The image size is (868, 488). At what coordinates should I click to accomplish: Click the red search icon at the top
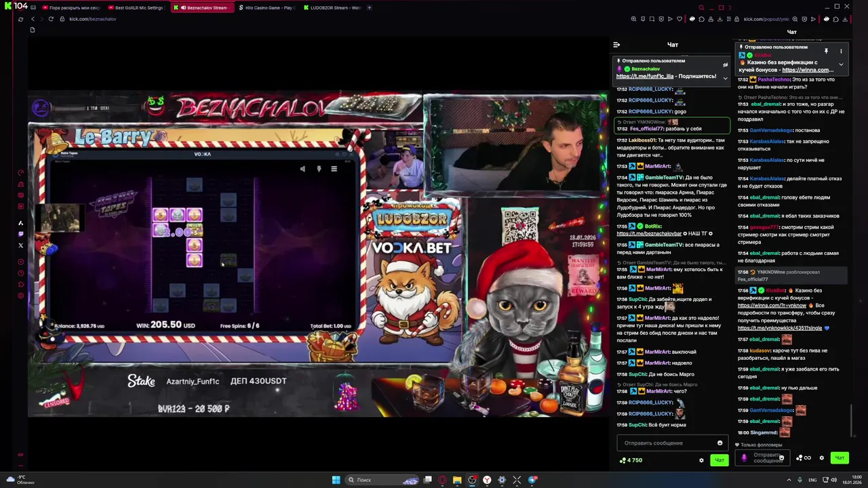pyautogui.click(x=701, y=7)
